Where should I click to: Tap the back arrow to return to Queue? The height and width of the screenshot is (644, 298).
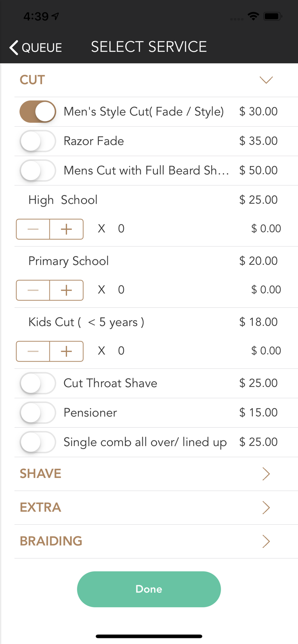pyautogui.click(x=13, y=47)
